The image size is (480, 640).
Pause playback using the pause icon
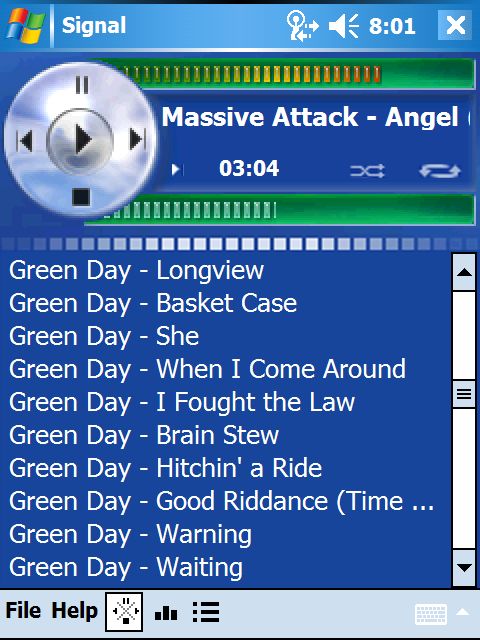point(82,85)
